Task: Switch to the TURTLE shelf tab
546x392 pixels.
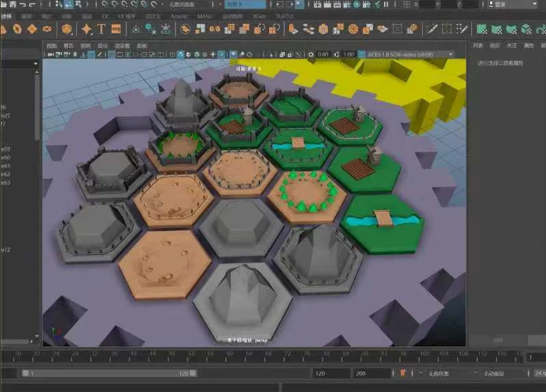Action: 285,17
